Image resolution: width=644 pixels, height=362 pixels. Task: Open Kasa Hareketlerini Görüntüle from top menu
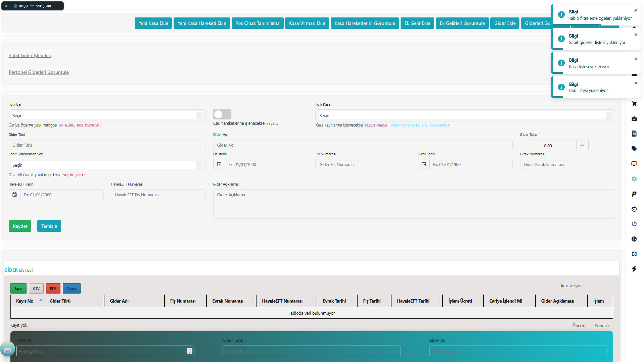tap(365, 23)
